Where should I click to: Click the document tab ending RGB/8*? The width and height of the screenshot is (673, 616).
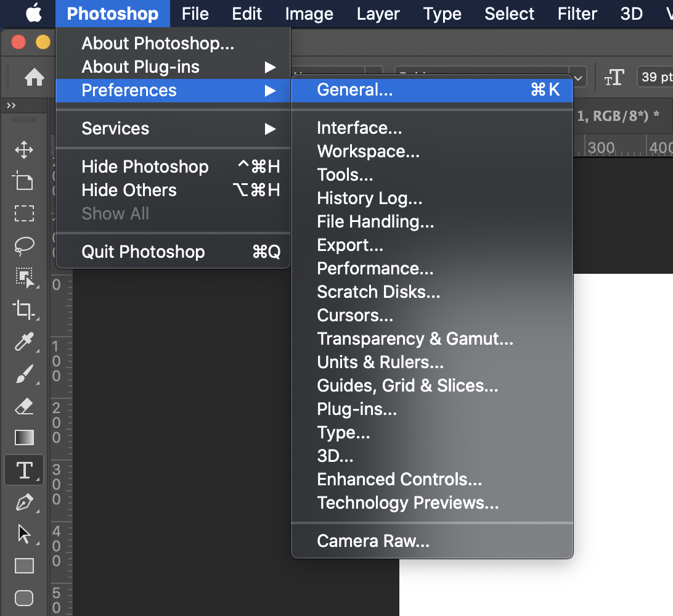click(618, 116)
